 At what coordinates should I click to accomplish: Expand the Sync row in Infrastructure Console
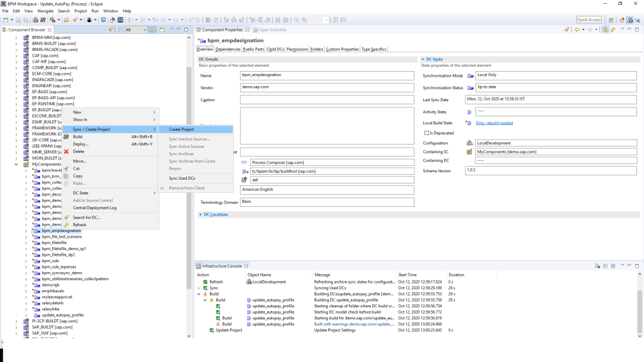pyautogui.click(x=199, y=288)
